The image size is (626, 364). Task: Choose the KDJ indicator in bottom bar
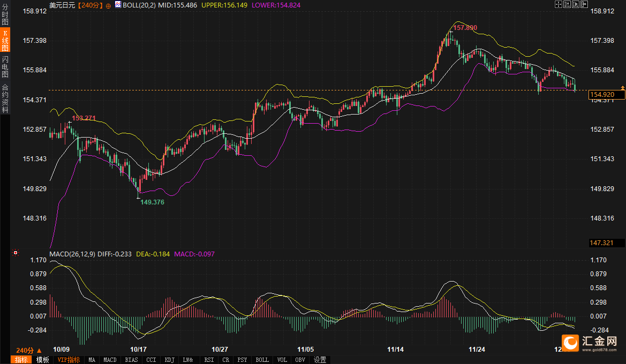170,360
